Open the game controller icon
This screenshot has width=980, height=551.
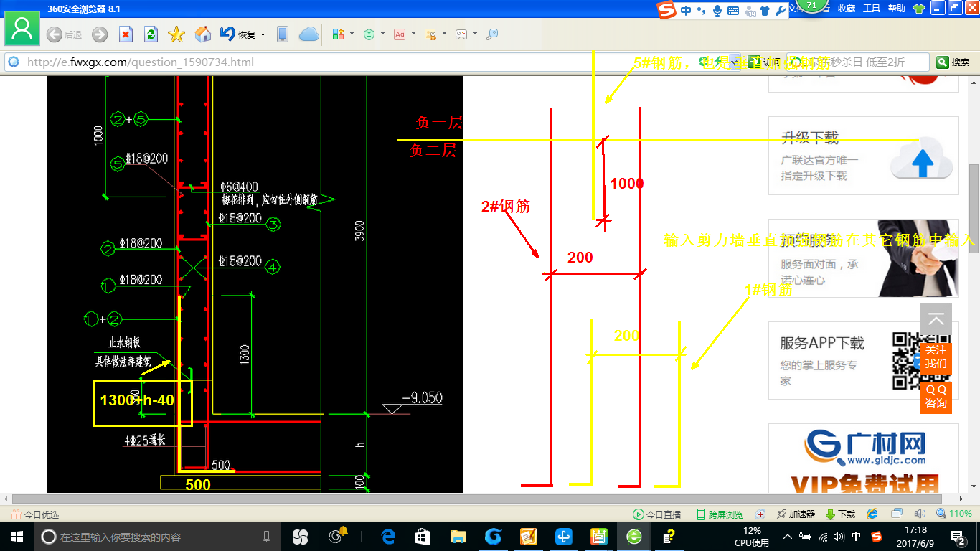tap(461, 34)
